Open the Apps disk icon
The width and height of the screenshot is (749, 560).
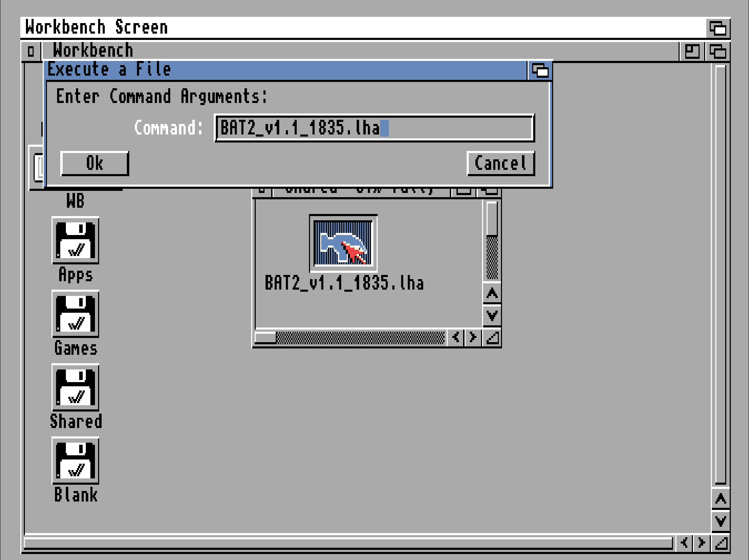click(75, 241)
